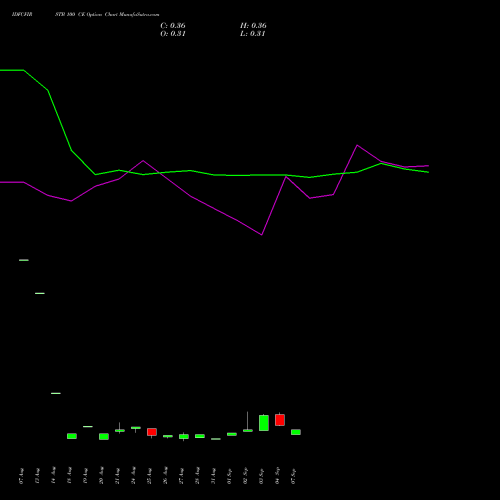Select the 31 Aug date label

pyautogui.click(x=213, y=476)
